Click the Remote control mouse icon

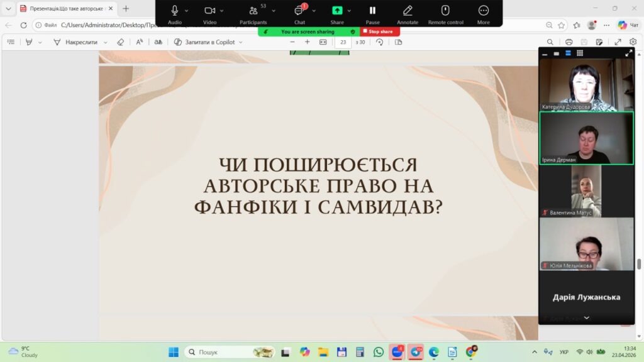[x=445, y=11]
